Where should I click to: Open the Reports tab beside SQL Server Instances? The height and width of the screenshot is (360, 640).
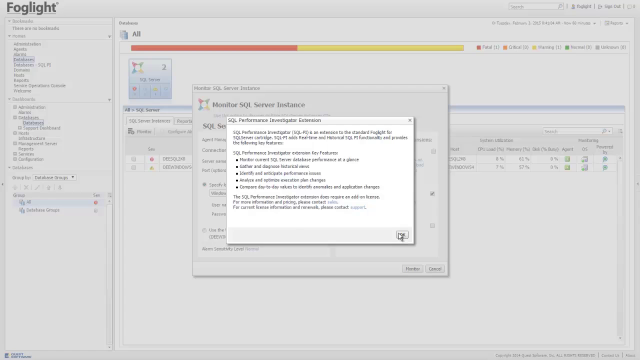tap(184, 121)
